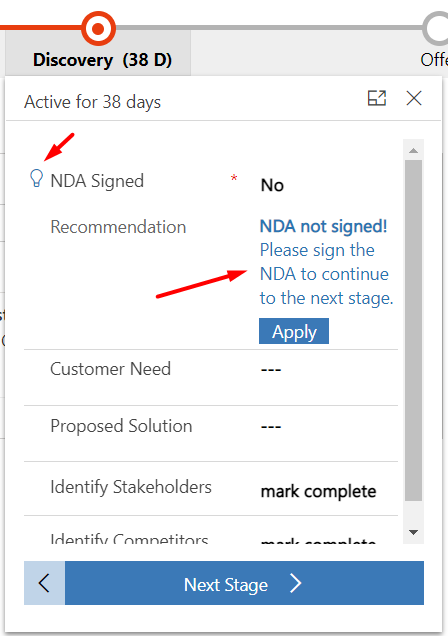This screenshot has width=448, height=636.
Task: Advance with the Next Stage button
Action: click(244, 583)
